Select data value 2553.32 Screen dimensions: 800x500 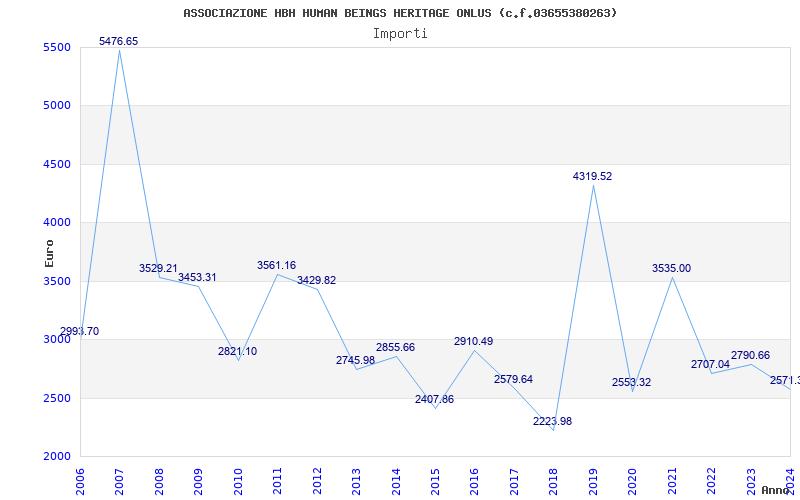632,382
